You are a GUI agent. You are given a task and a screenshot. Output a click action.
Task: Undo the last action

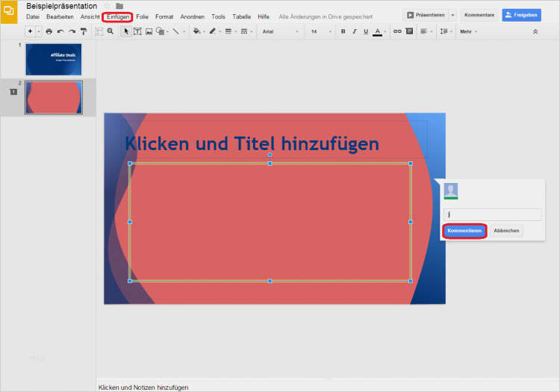pos(60,31)
